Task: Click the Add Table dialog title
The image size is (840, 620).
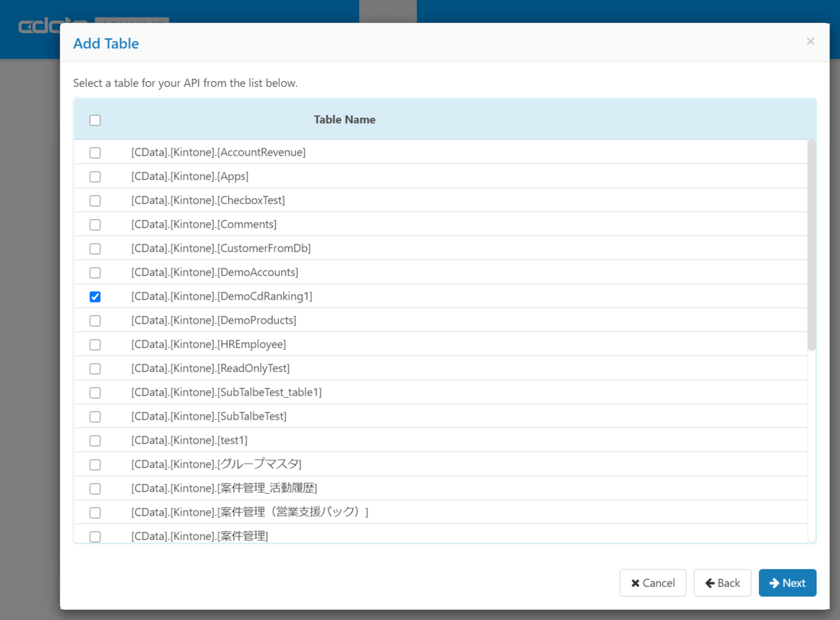Action: [106, 43]
